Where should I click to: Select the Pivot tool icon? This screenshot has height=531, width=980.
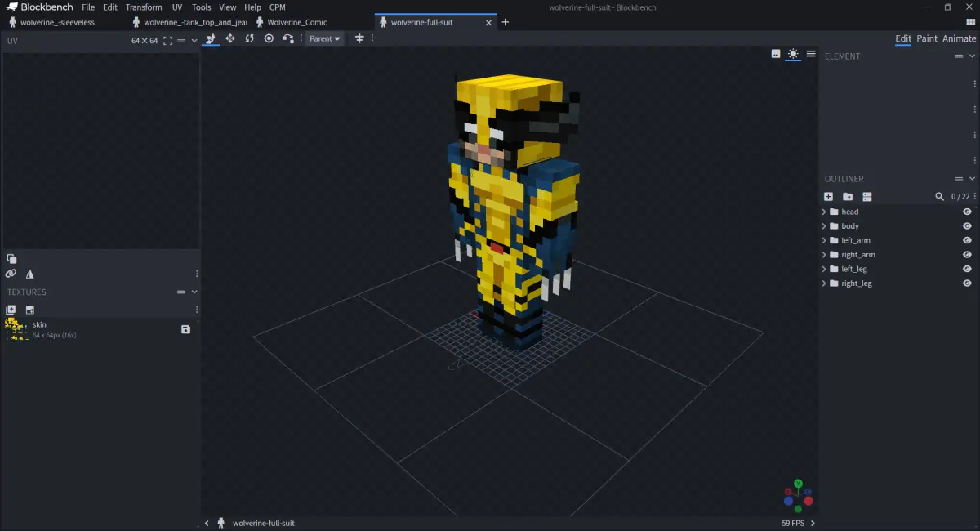pos(269,38)
